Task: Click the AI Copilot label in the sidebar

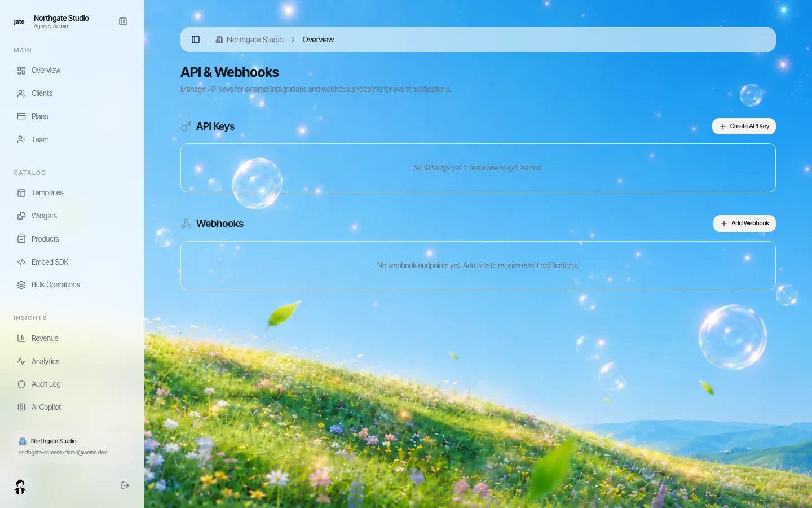Action: (x=46, y=408)
